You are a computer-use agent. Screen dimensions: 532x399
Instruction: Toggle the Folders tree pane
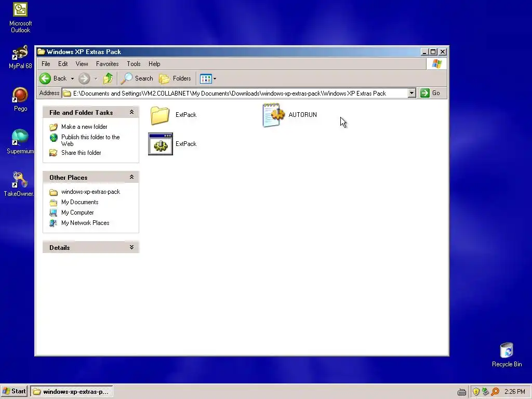pos(175,78)
